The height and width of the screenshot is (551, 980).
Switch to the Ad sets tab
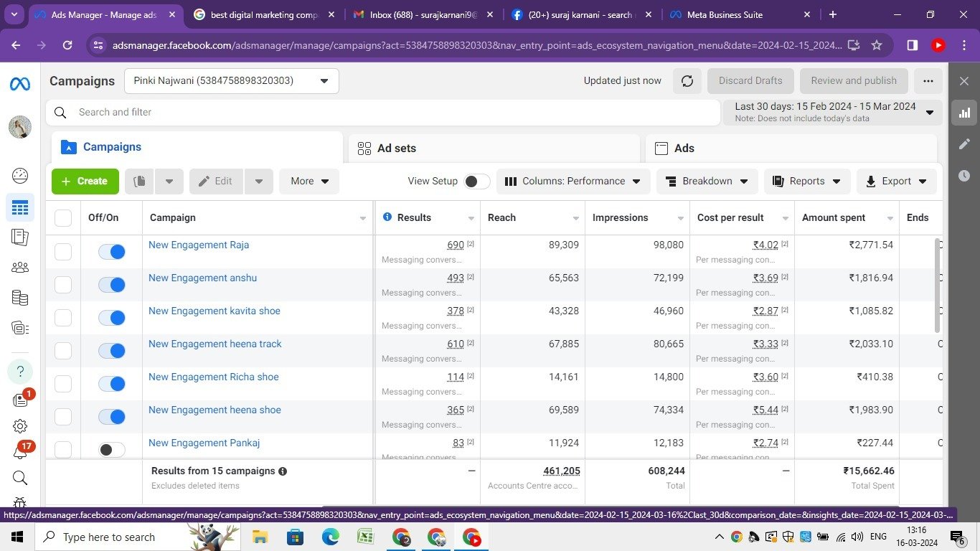(x=396, y=149)
